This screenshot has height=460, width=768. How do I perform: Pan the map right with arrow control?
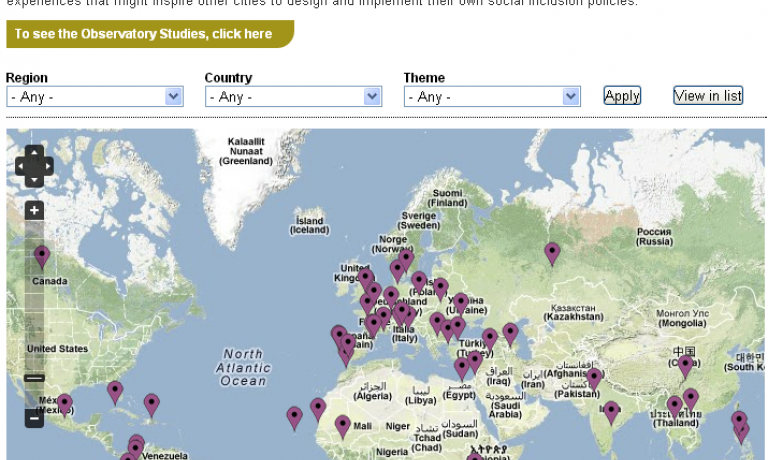click(47, 166)
